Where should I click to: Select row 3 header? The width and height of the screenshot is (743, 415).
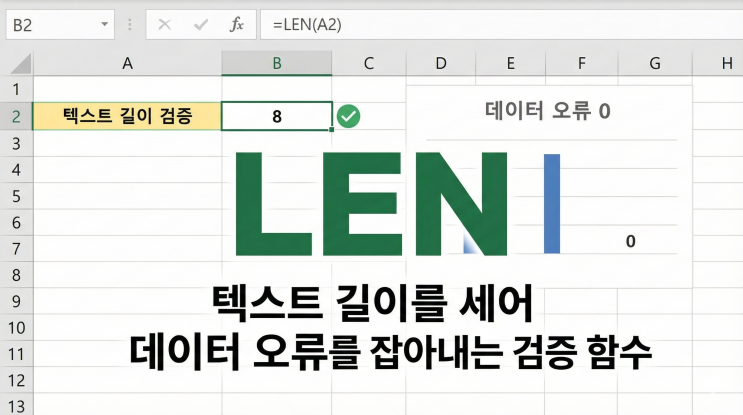pyautogui.click(x=17, y=143)
